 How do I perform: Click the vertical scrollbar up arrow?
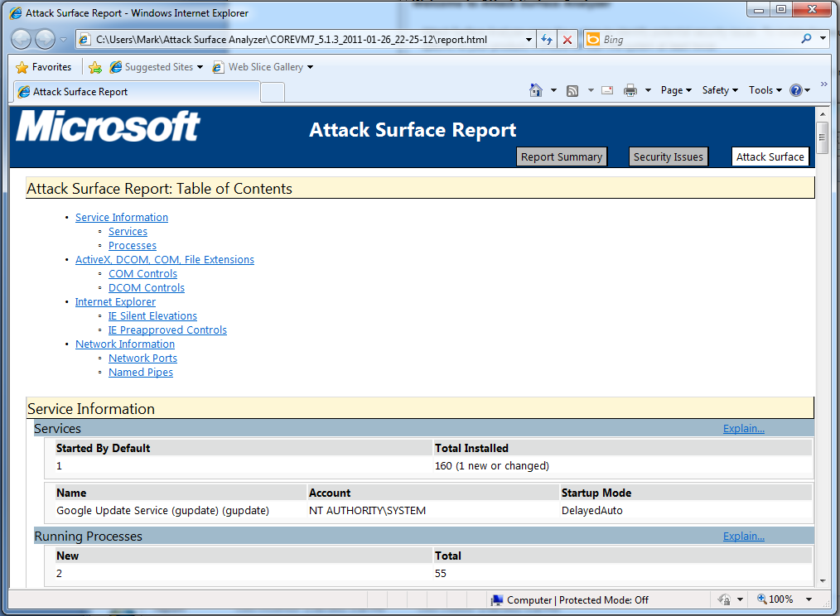pyautogui.click(x=823, y=114)
